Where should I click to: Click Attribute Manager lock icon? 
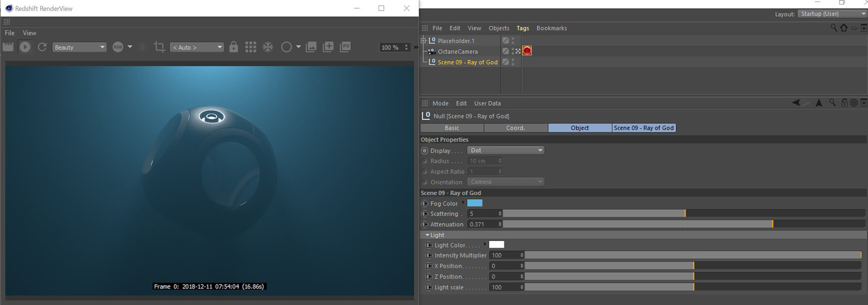pos(844,103)
